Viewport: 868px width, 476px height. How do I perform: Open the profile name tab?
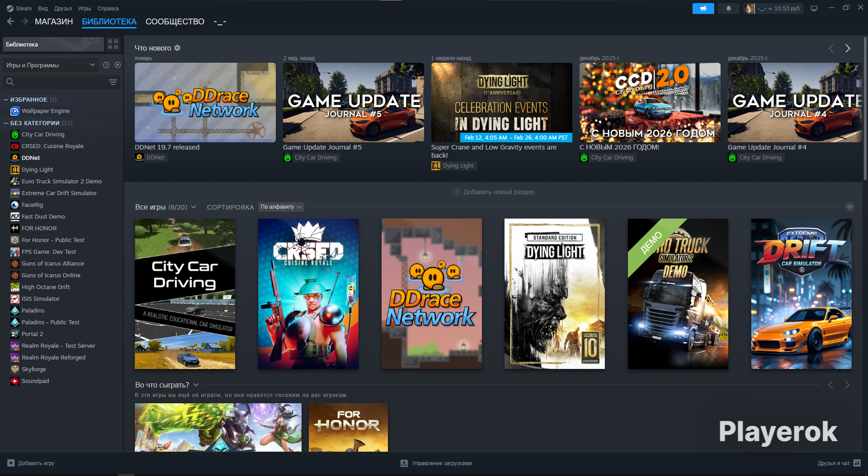[220, 21]
